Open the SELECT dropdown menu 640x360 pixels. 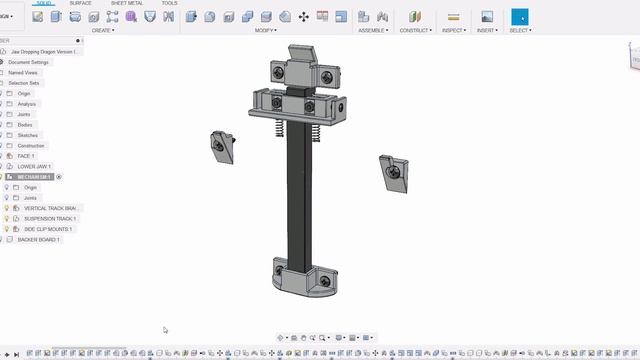(520, 31)
